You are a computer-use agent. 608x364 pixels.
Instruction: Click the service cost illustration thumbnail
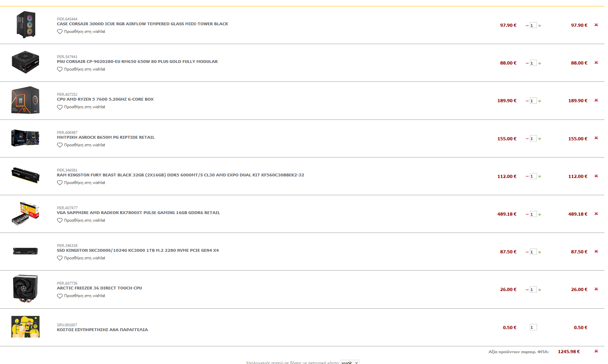click(25, 327)
